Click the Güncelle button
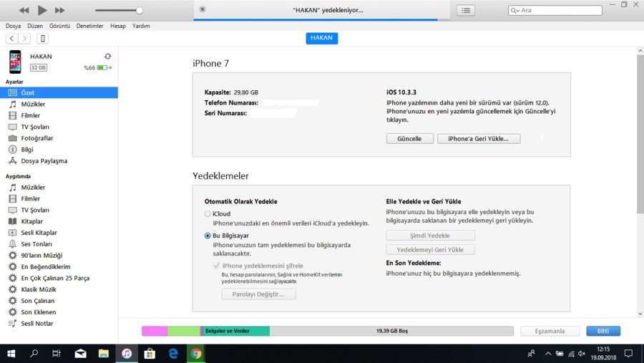Screen dimensions: 644x363 409,139
